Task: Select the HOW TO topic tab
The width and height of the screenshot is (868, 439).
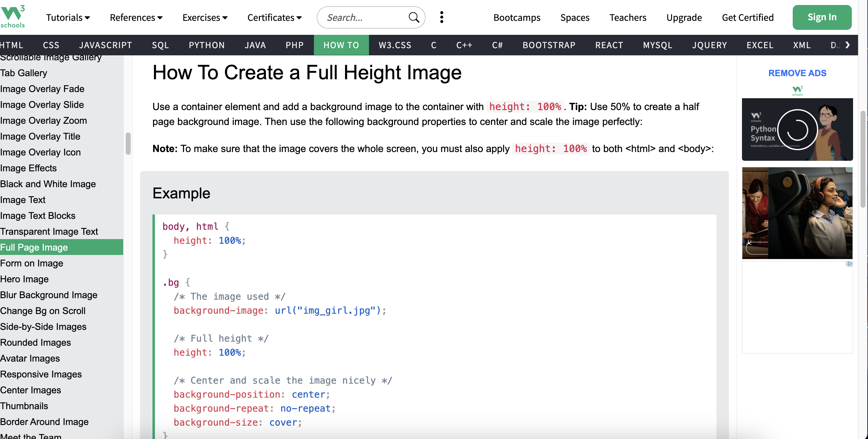Action: coord(341,45)
